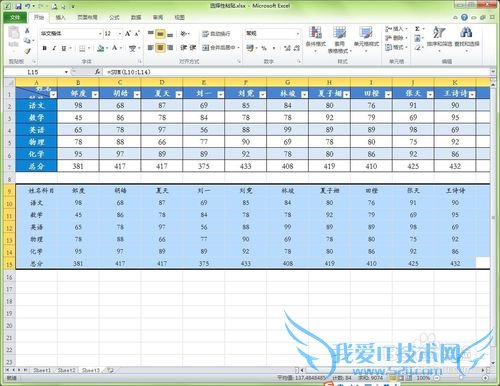Toggle top vertical alignment

[x=151, y=34]
